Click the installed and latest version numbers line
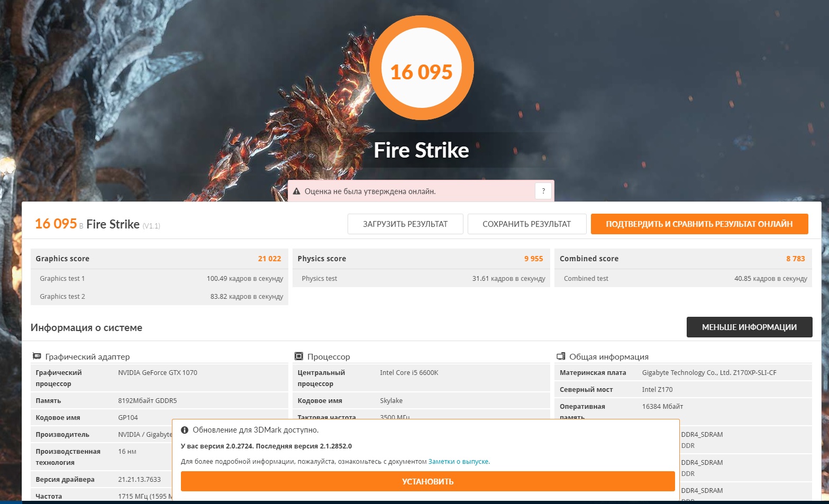Viewport: 829px width, 504px height. coord(266,446)
